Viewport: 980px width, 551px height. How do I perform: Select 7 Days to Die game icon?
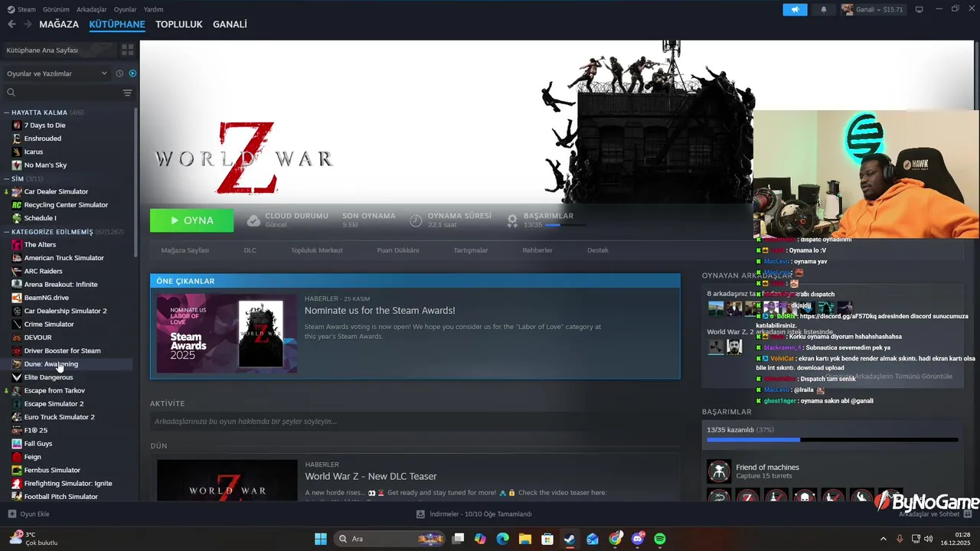coord(17,125)
